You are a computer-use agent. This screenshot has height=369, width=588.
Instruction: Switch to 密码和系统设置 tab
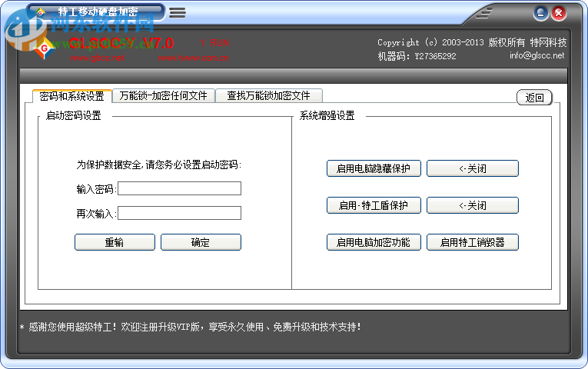pos(72,96)
